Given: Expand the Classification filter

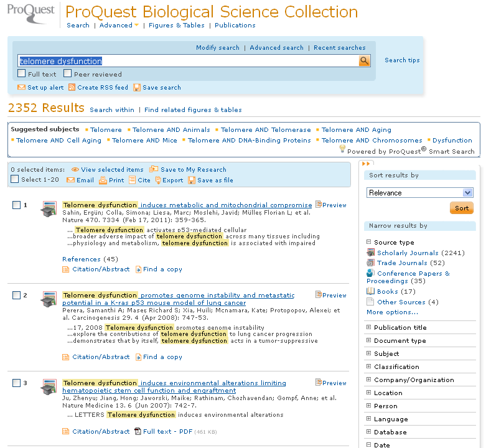Looking at the screenshot, I should coord(368,366).
